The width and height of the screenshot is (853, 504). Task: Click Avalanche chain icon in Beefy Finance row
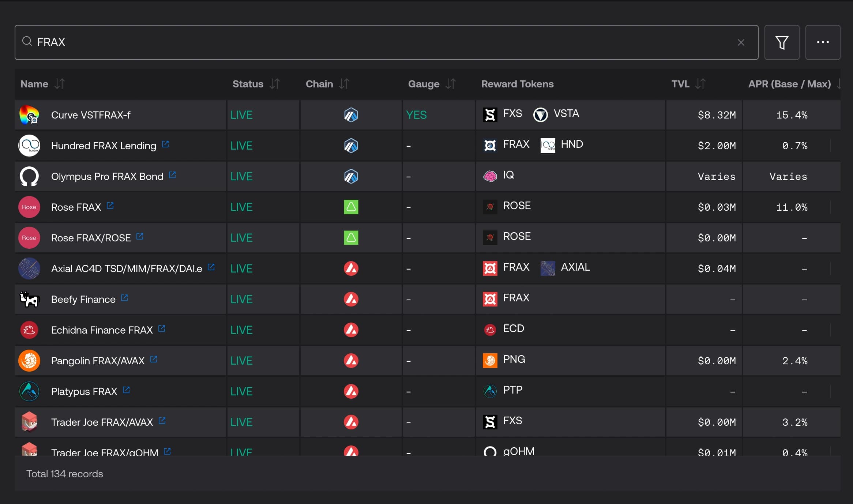click(351, 299)
